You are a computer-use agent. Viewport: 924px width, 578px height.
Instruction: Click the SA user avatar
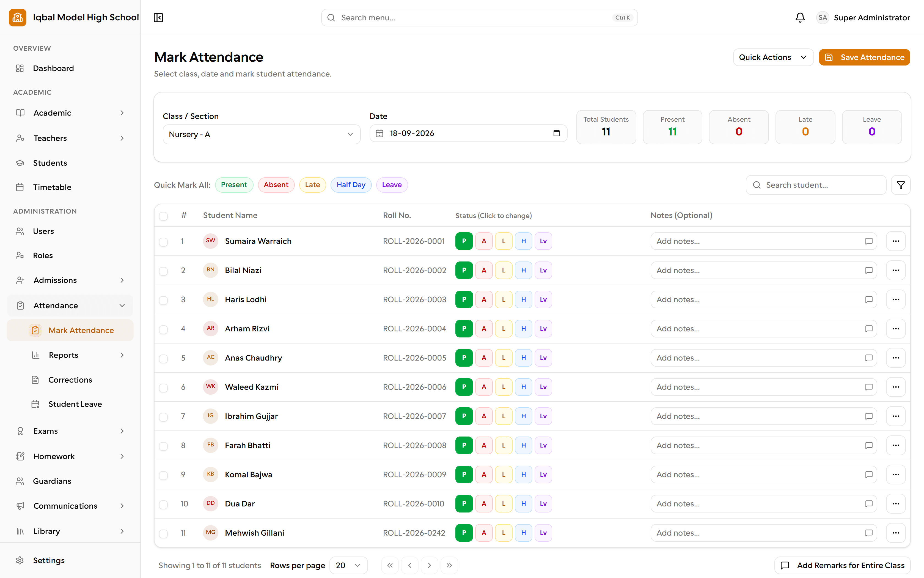tap(823, 18)
